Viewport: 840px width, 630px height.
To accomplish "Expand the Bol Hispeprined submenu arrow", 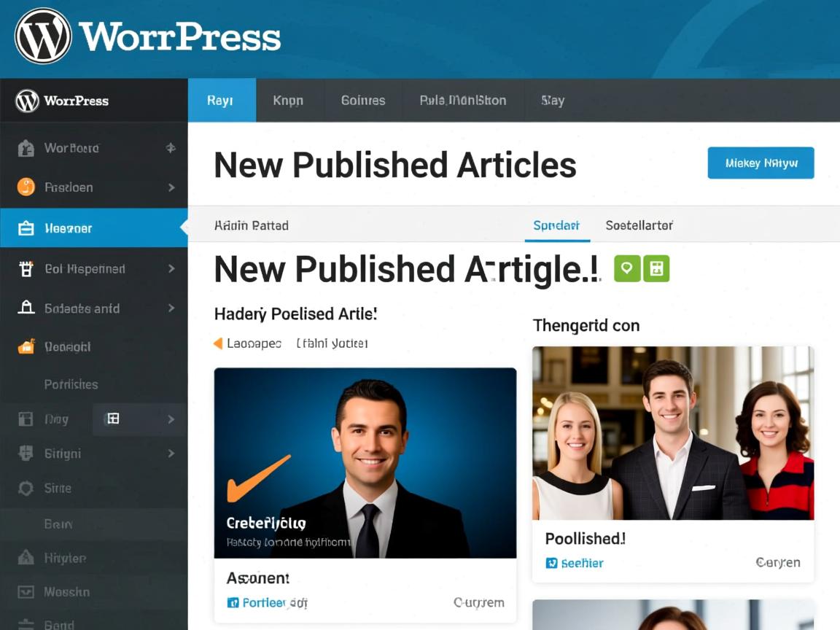I will 171,268.
